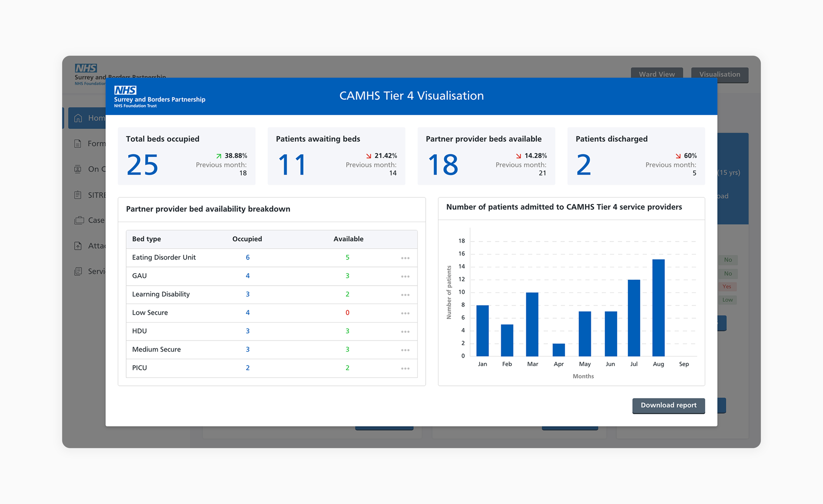
Task: Switch to Visualisation tab
Action: point(719,74)
